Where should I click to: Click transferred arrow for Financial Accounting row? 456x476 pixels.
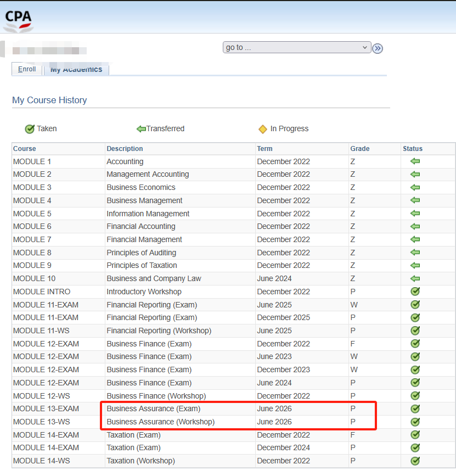[x=415, y=226]
